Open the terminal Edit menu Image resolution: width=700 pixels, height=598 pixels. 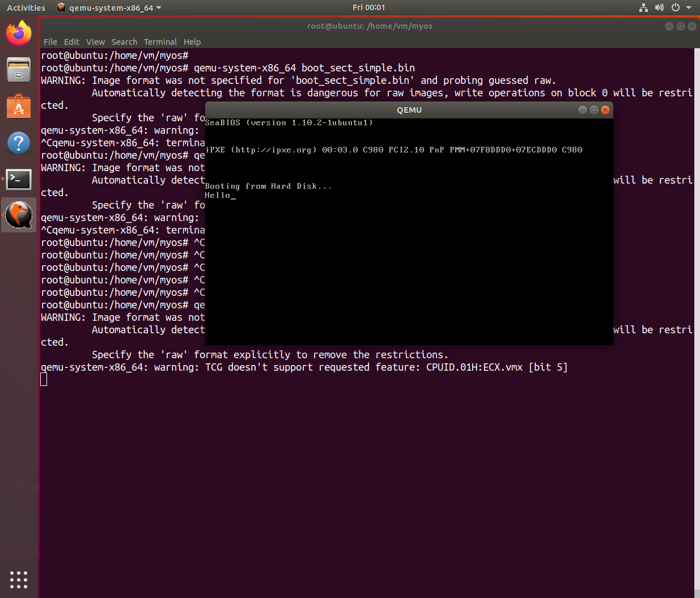point(71,42)
